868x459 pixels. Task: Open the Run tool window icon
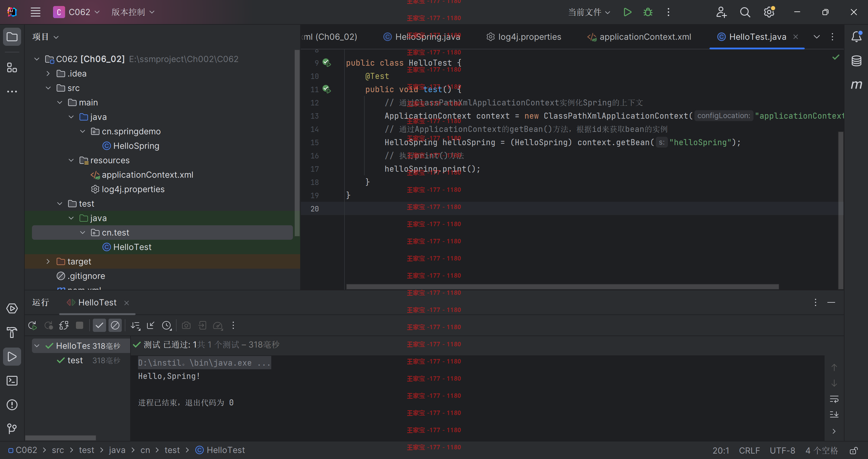(x=12, y=357)
